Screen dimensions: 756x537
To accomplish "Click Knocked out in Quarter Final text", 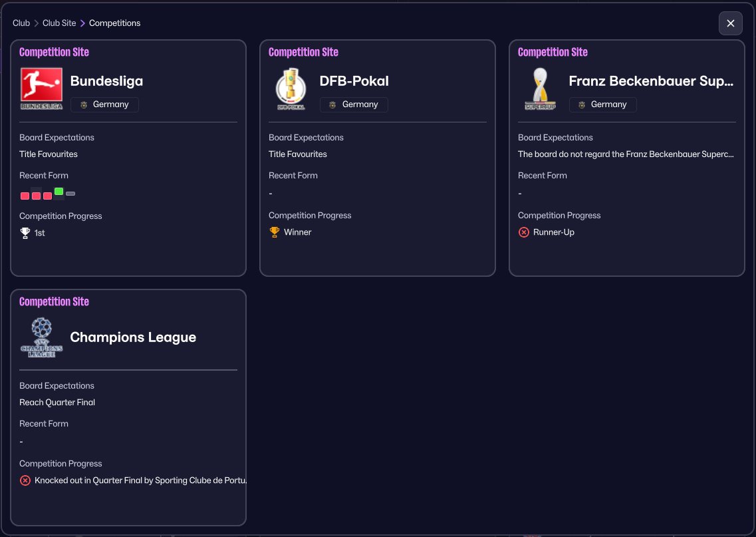I will 140,480.
